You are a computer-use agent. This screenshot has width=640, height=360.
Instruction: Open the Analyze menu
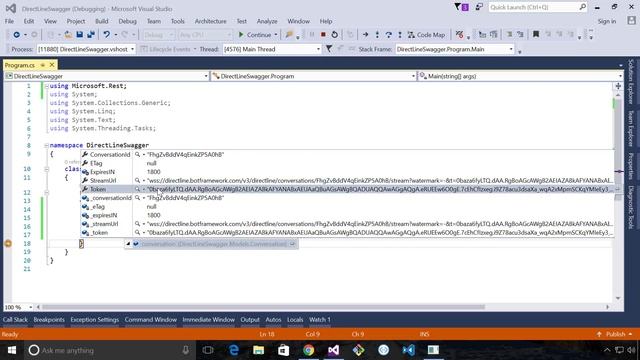[x=267, y=21]
